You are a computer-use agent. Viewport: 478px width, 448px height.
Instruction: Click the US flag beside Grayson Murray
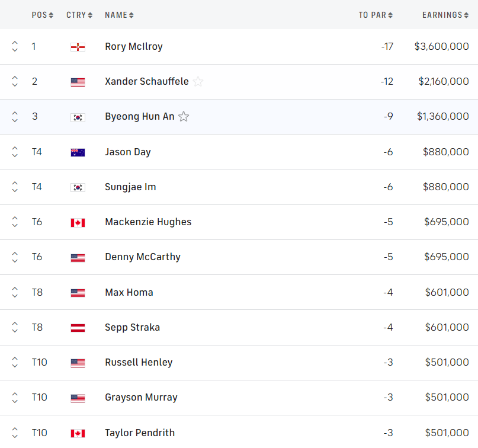coord(78,398)
